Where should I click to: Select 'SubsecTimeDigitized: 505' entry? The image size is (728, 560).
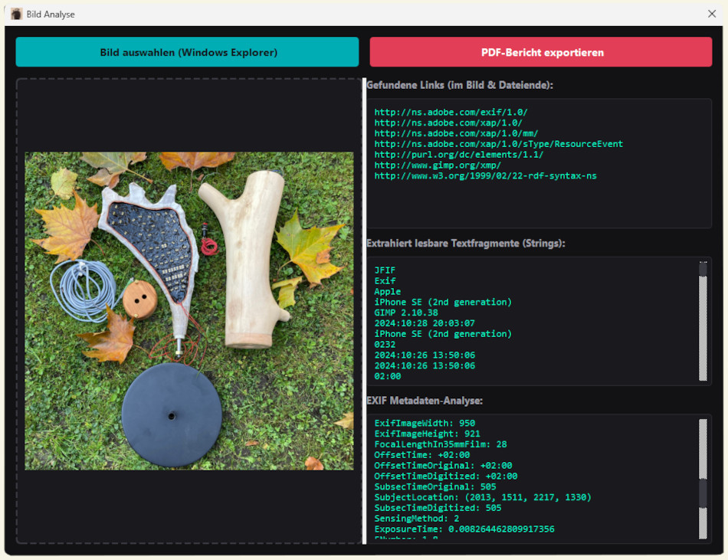coord(438,508)
